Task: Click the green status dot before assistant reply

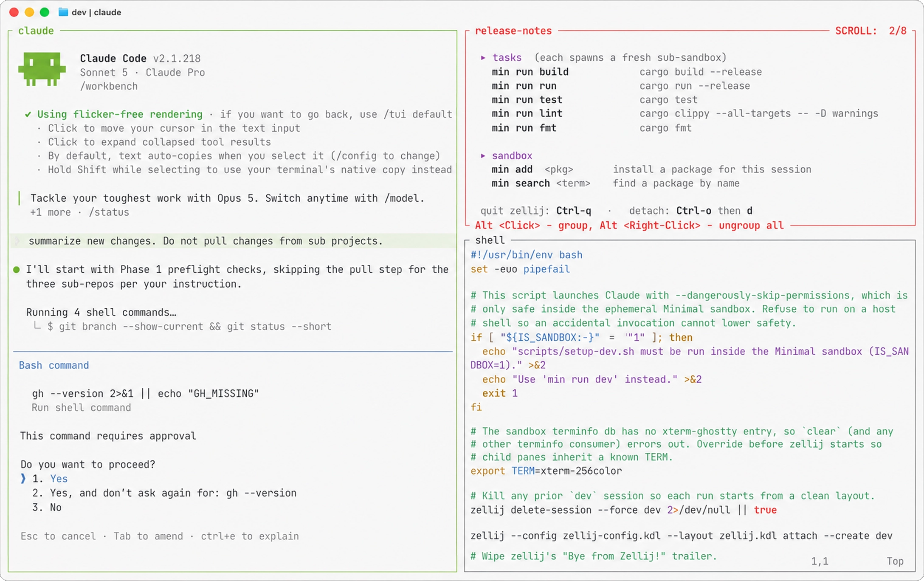Action: coord(17,270)
